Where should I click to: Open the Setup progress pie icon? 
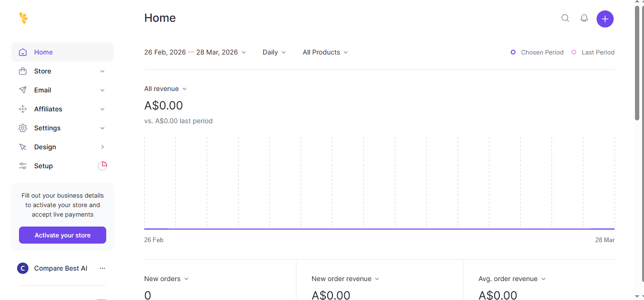102,166
